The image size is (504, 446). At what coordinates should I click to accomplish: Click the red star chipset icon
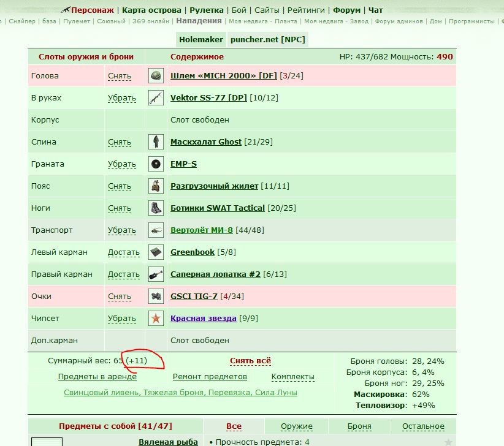point(156,318)
